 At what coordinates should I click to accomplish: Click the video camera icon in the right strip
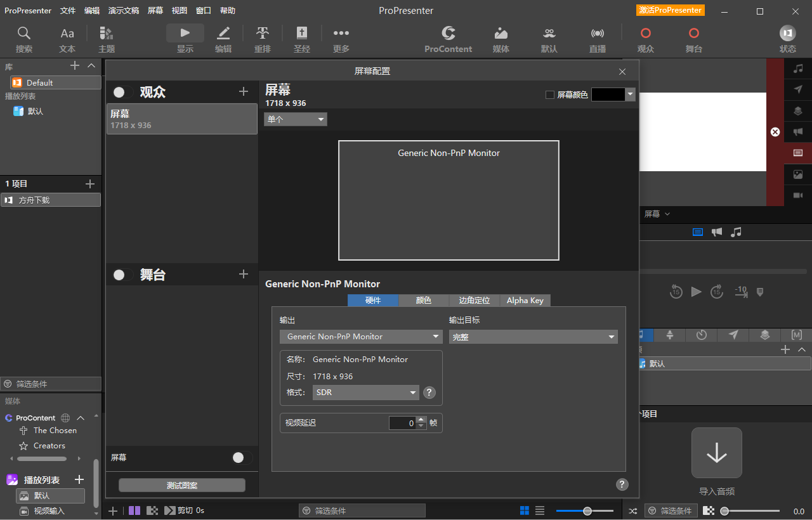[798, 195]
